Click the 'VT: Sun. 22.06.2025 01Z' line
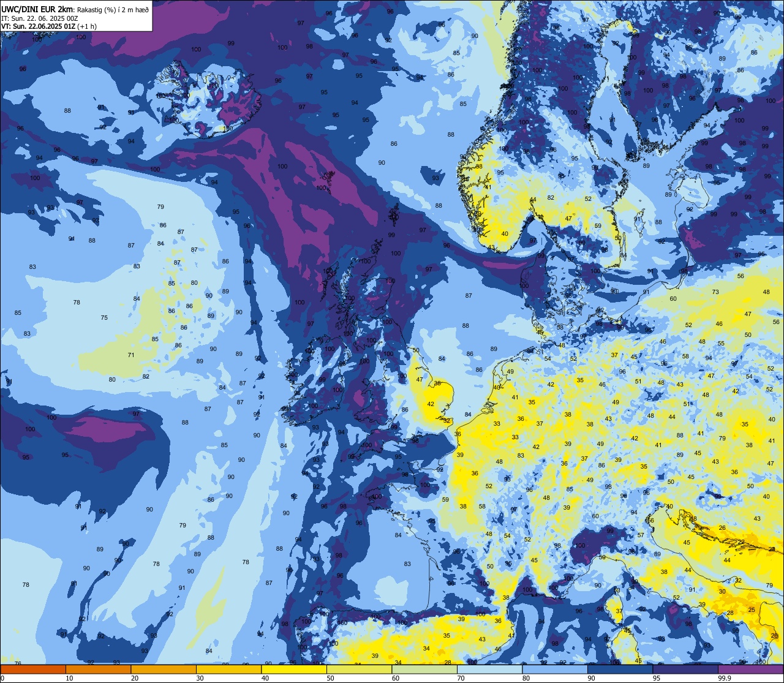Screen dimensions: 784x683 (x=38, y=26)
